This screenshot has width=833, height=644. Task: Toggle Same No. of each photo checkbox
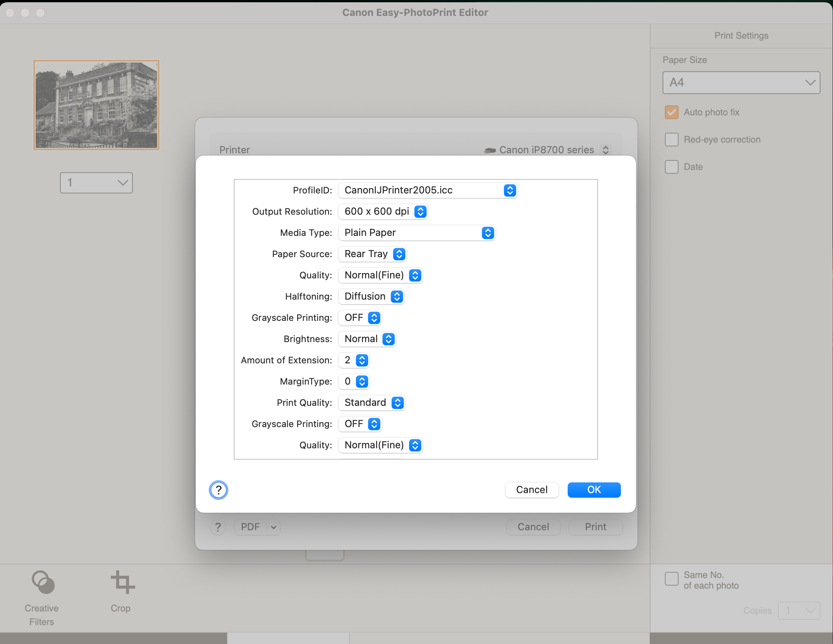tap(671, 578)
